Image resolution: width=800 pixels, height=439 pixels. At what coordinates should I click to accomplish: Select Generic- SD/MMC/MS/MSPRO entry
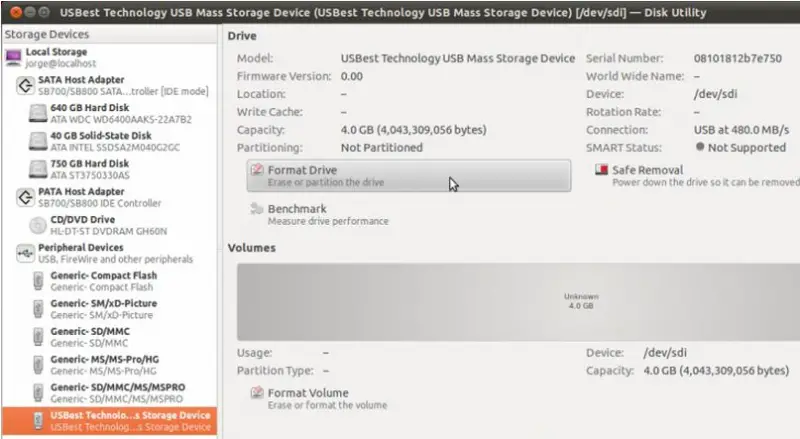pos(109,393)
